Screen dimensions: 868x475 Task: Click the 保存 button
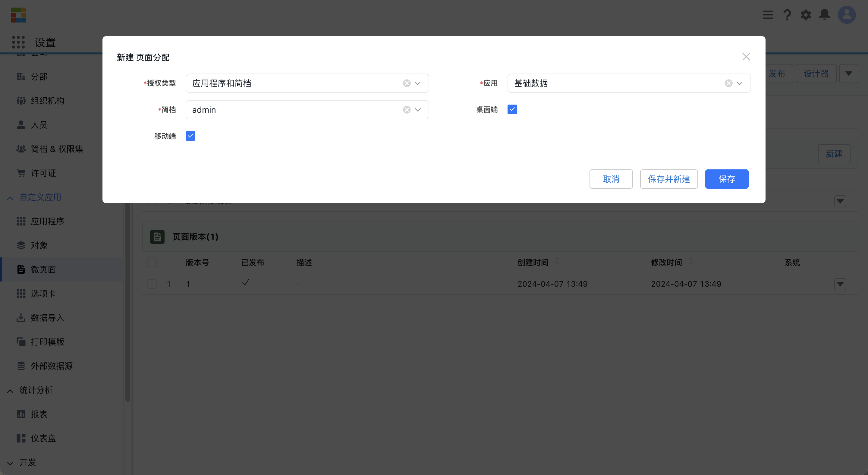(726, 179)
